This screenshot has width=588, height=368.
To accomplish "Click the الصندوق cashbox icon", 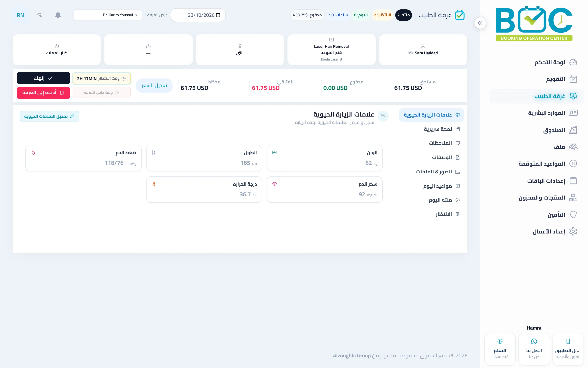I will [x=573, y=130].
